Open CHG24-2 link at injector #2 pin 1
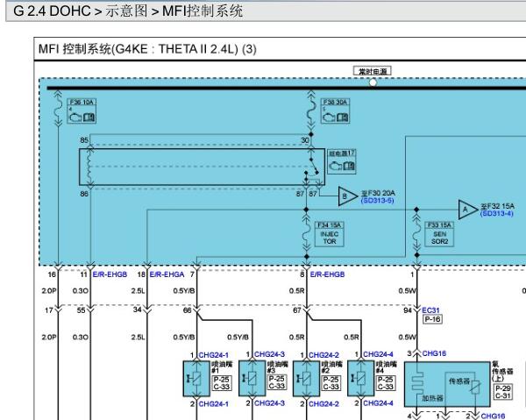Screen dimensions: 526x420 [x=323, y=355]
